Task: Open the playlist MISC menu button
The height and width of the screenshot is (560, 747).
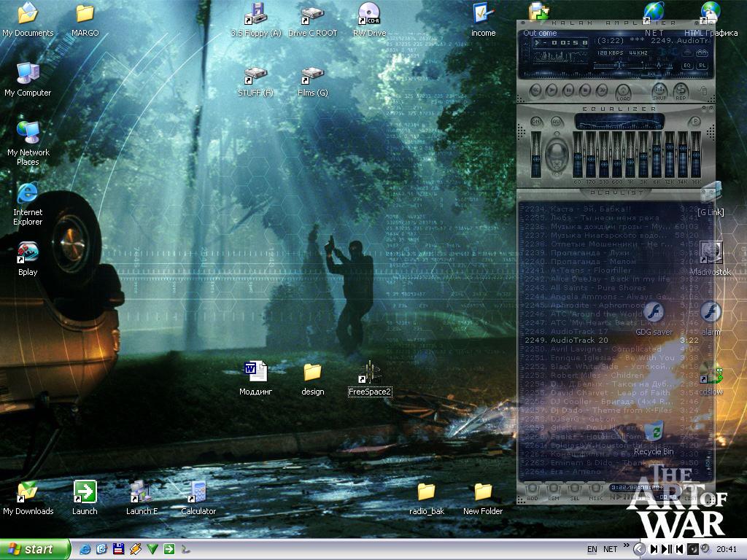Action: 595,491
